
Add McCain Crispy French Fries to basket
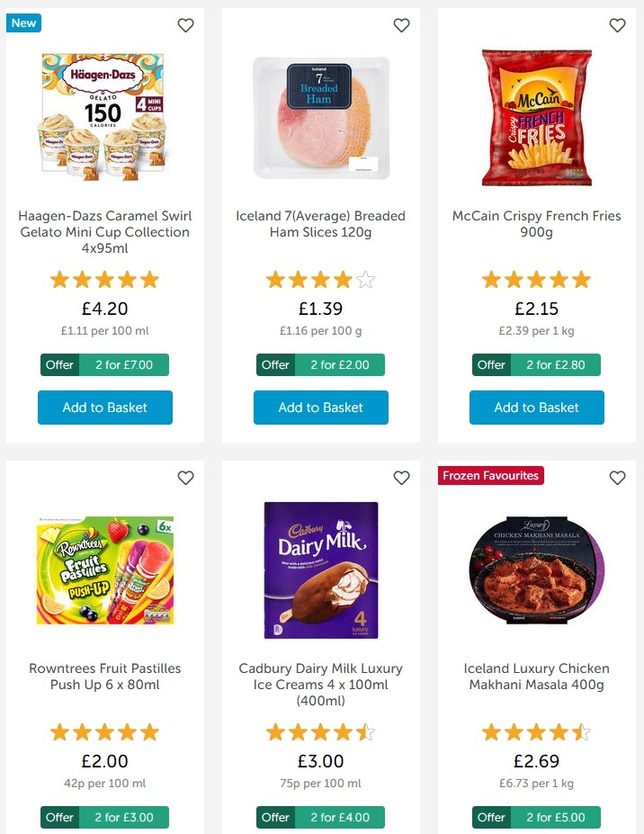pyautogui.click(x=536, y=408)
